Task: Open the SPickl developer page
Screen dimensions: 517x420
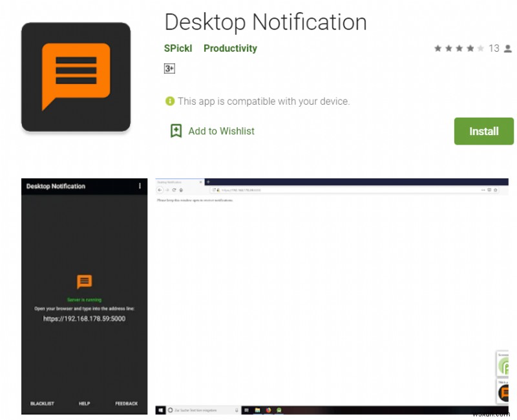Action: coord(178,48)
